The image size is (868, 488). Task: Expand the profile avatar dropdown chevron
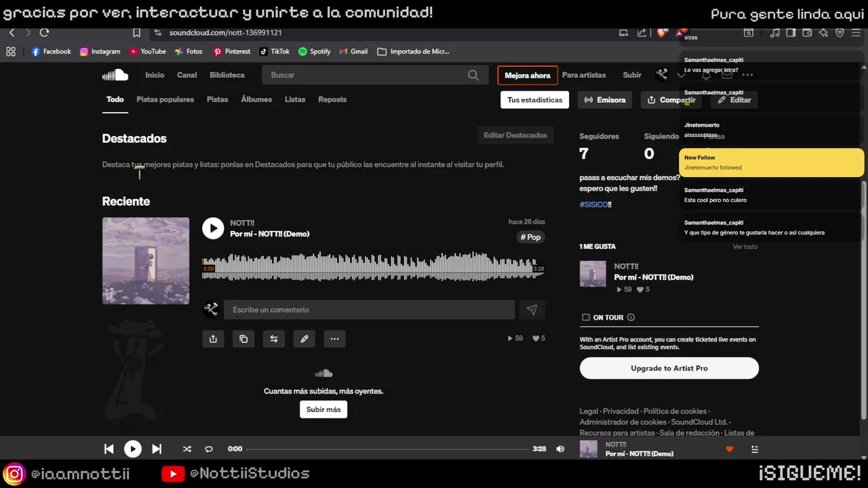pyautogui.click(x=681, y=75)
